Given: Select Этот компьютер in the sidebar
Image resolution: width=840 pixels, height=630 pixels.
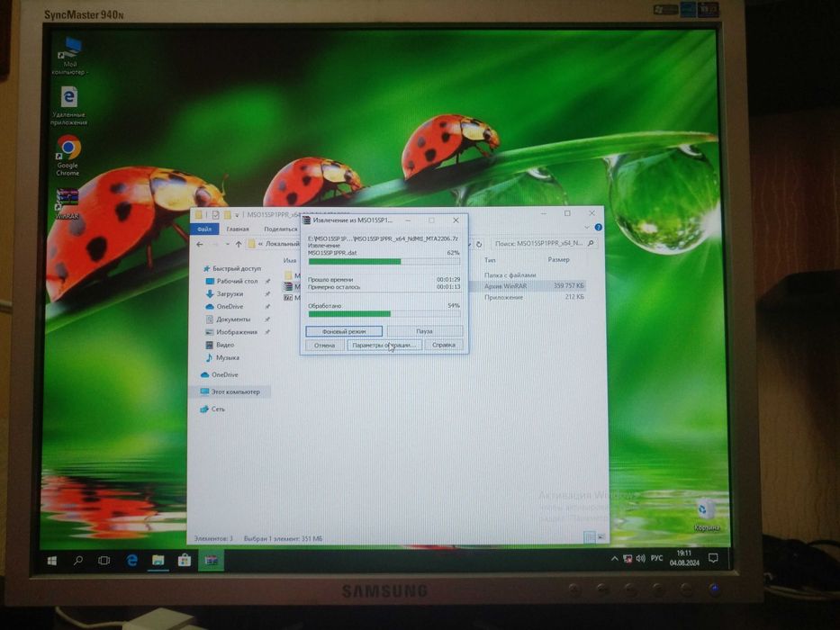Looking at the screenshot, I should click(230, 391).
